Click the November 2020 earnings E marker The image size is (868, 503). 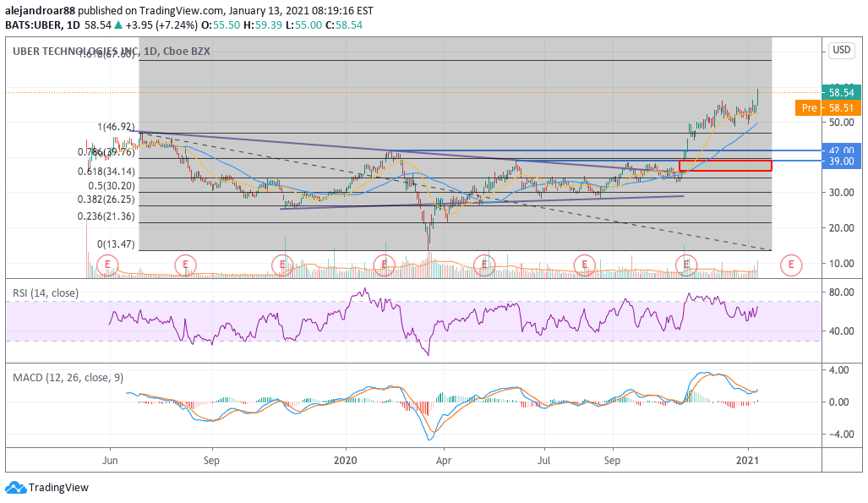(x=686, y=265)
